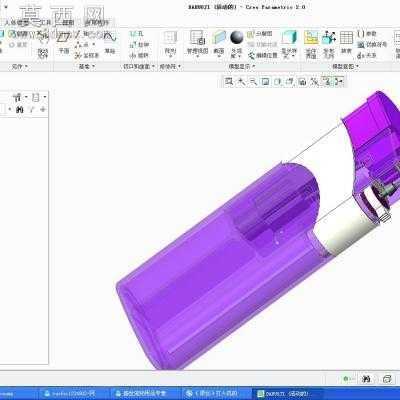Click Repaint in graphics toolbar

(x=265, y=81)
